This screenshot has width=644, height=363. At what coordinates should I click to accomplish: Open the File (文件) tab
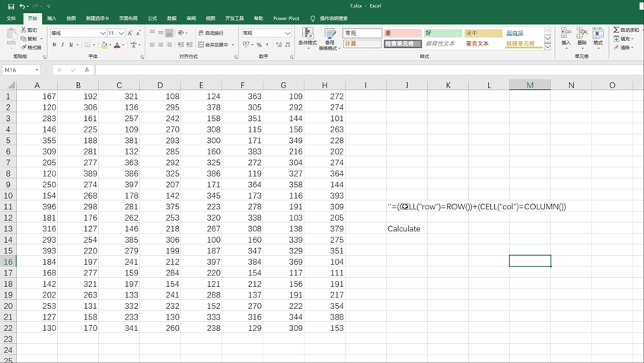click(11, 18)
